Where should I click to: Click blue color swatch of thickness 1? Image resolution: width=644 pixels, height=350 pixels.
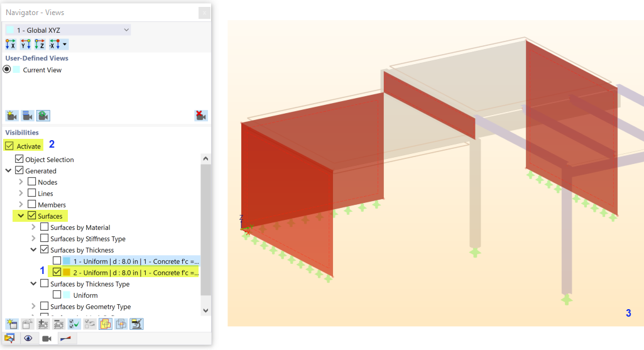point(67,261)
